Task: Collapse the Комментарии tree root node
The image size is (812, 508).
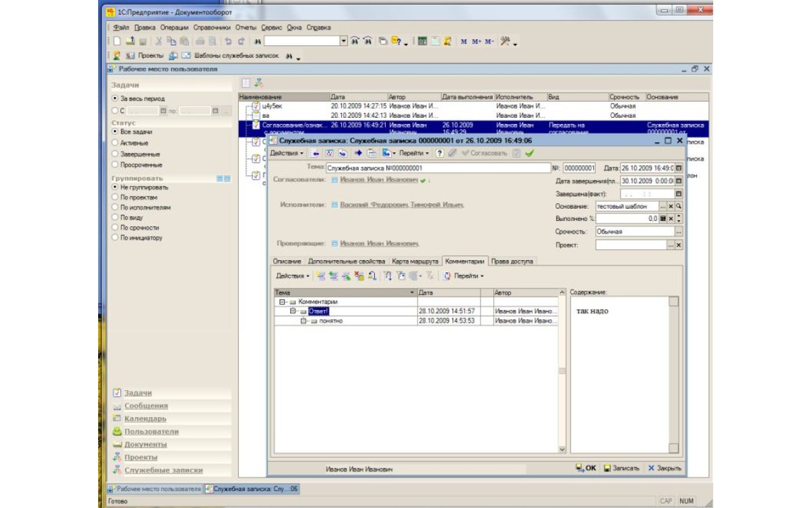Action: pyautogui.click(x=282, y=301)
